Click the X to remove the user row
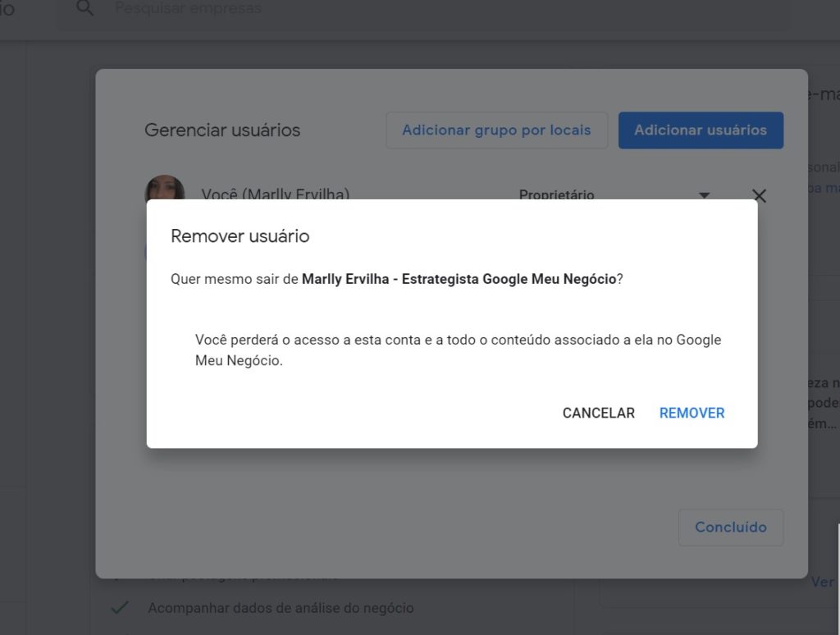 pos(759,195)
